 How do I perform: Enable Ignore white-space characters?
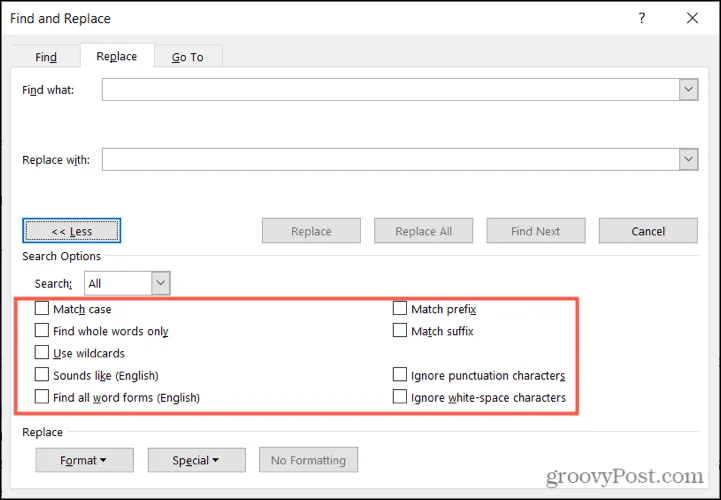point(400,397)
